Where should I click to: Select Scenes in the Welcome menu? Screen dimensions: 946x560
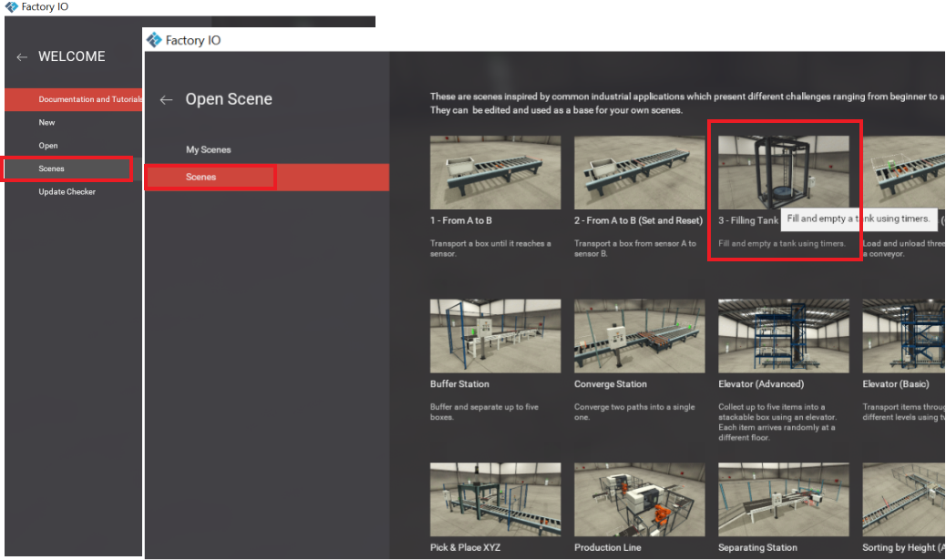tap(52, 168)
